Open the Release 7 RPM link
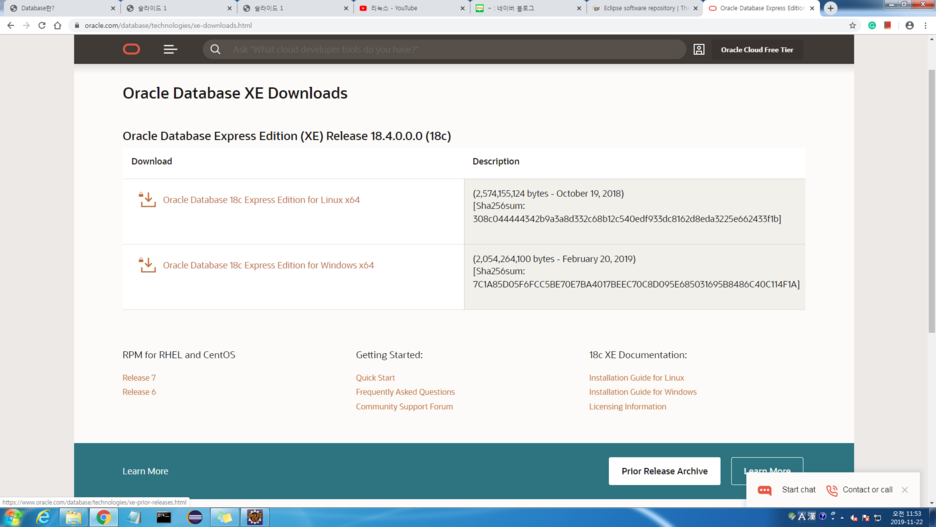Viewport: 936px width, 527px height. click(x=139, y=378)
